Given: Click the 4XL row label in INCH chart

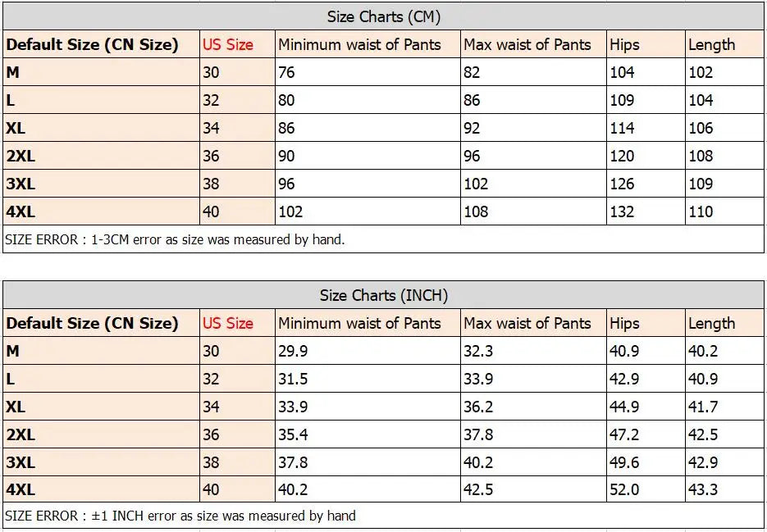Looking at the screenshot, I should [x=21, y=489].
